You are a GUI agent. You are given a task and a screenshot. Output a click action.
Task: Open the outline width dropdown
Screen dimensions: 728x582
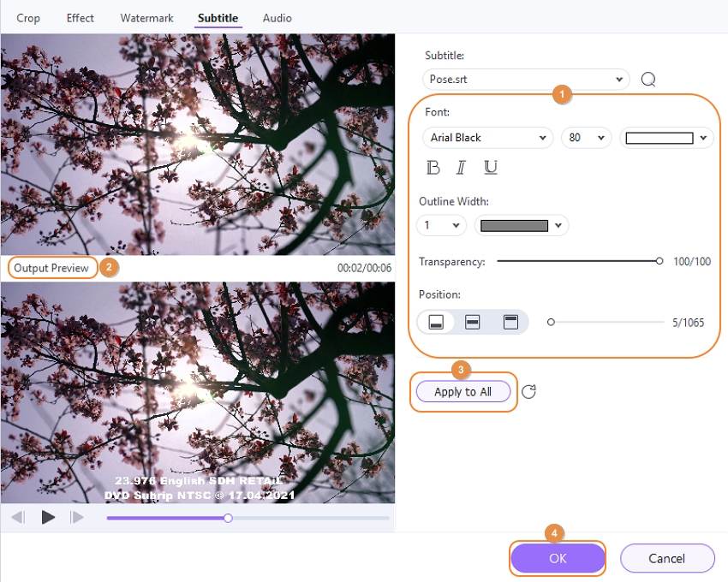(x=442, y=226)
